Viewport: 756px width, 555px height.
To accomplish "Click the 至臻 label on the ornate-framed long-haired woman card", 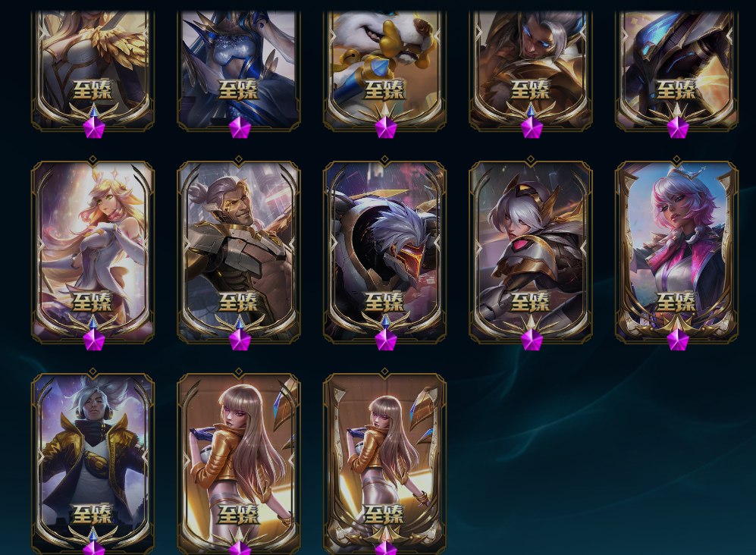I will coord(384,514).
